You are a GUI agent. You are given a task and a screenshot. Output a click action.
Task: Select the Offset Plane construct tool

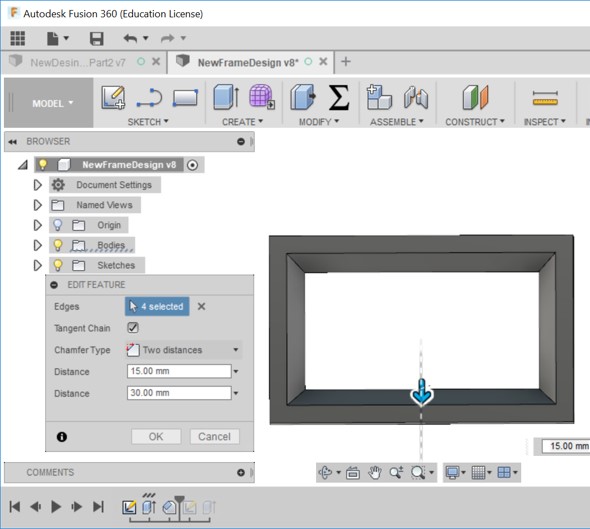475,97
